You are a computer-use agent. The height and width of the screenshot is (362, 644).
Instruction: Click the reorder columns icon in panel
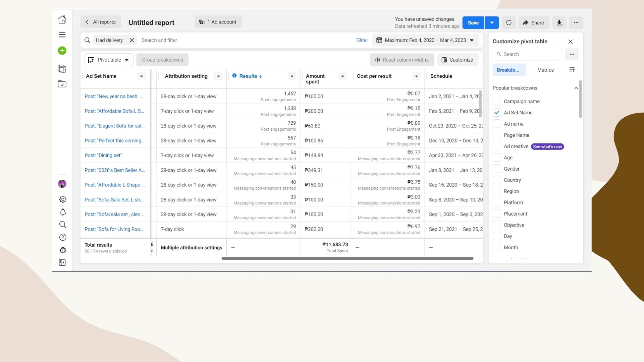pyautogui.click(x=572, y=70)
